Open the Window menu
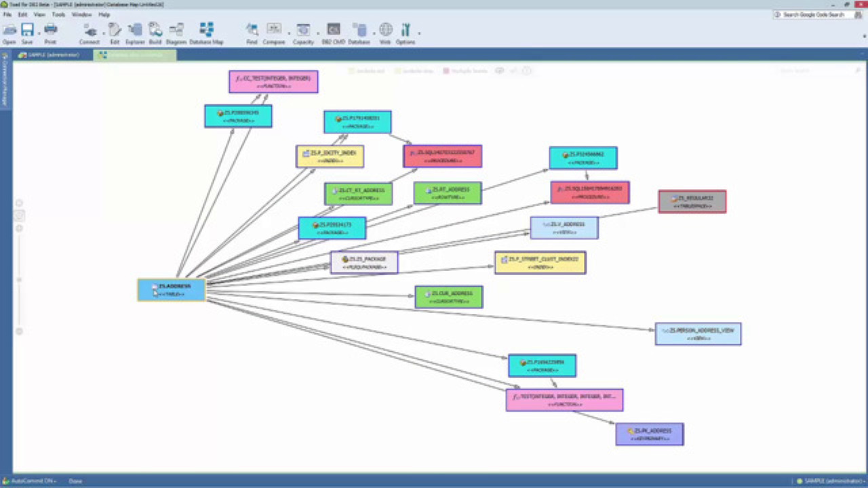 click(x=81, y=14)
